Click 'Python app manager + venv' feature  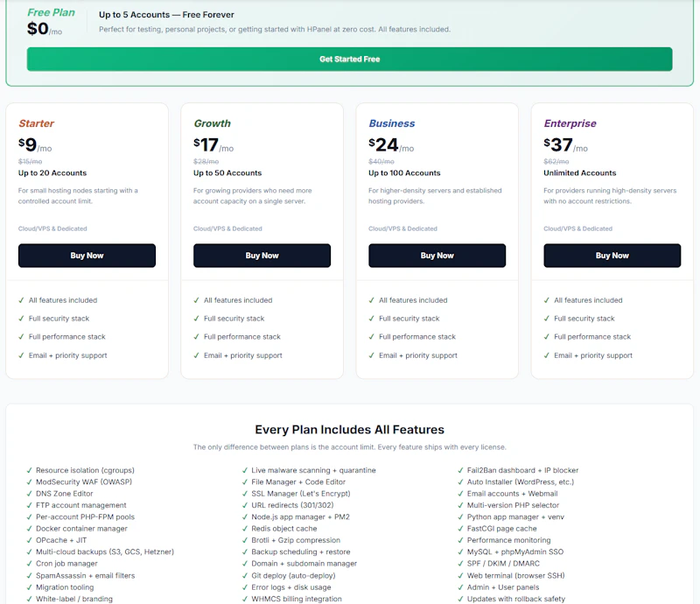515,516
